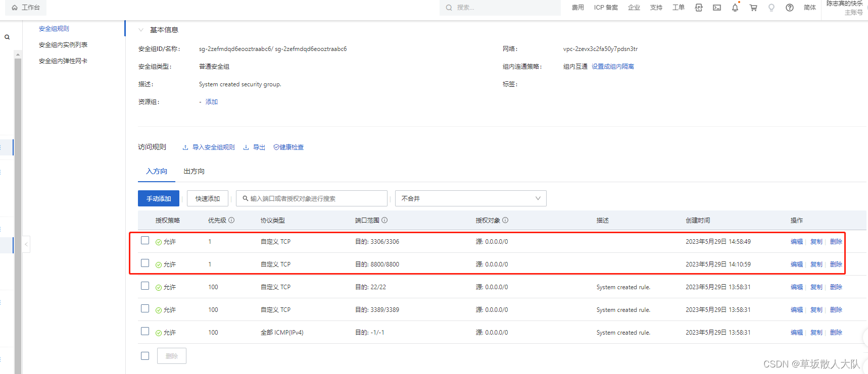Open the 工作台 home icon
The image size is (868, 374).
point(15,8)
